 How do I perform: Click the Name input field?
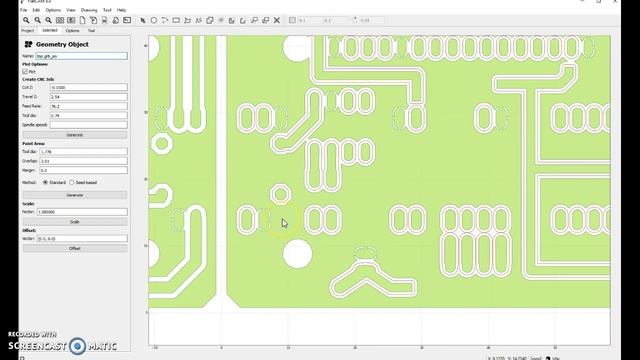tap(82, 56)
